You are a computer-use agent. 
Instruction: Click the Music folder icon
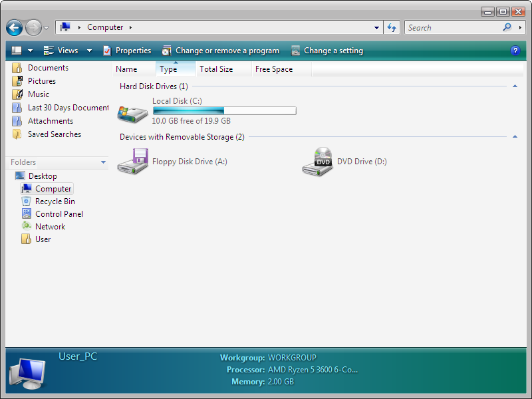[x=17, y=94]
